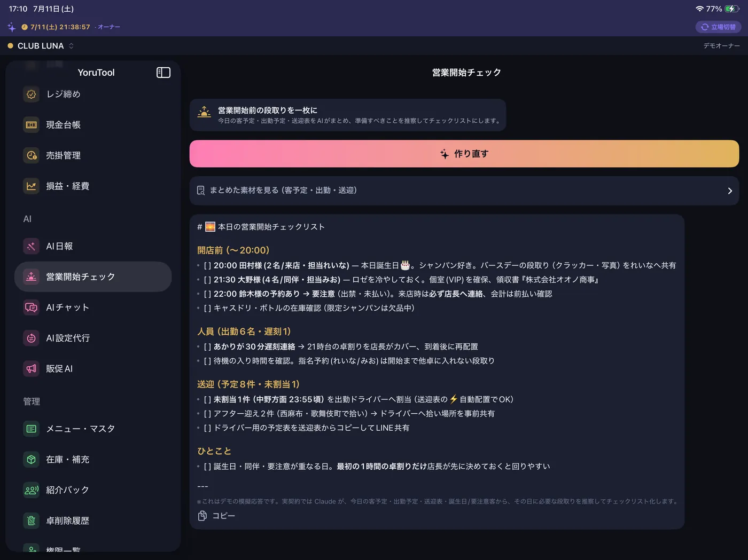Click the Wi-Fi icon in status bar
The image size is (748, 560).
coord(699,9)
